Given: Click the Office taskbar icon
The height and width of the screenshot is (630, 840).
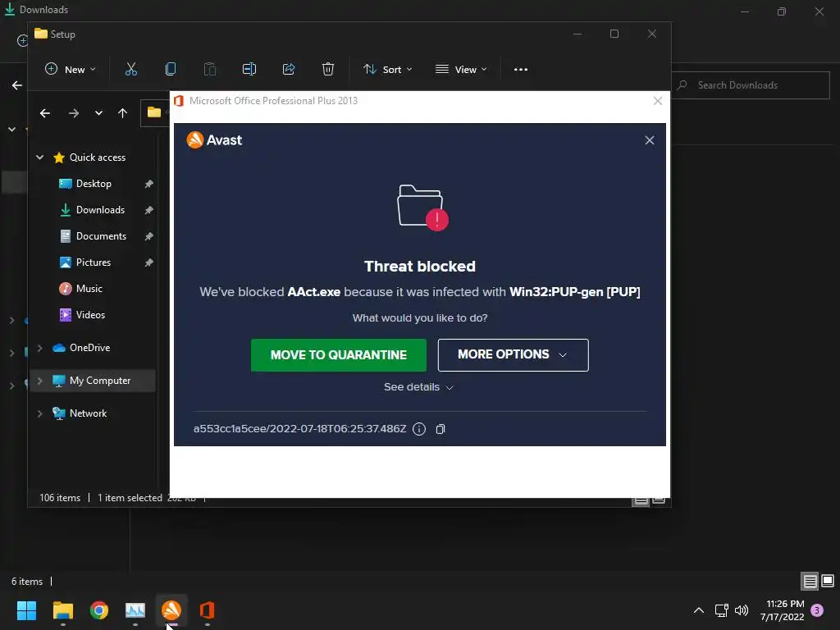Looking at the screenshot, I should [208, 610].
